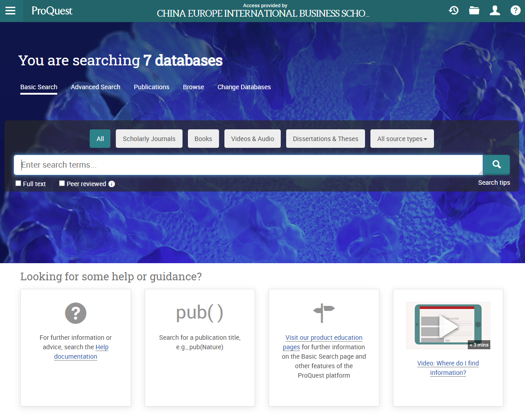Click the Peer reviewed info icon
Screen dimensions: 525x420
tap(112, 184)
